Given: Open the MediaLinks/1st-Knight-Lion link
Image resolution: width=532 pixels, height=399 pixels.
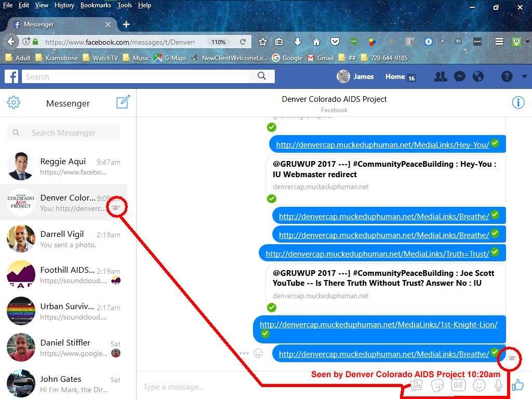Looking at the screenshot, I should tap(379, 325).
